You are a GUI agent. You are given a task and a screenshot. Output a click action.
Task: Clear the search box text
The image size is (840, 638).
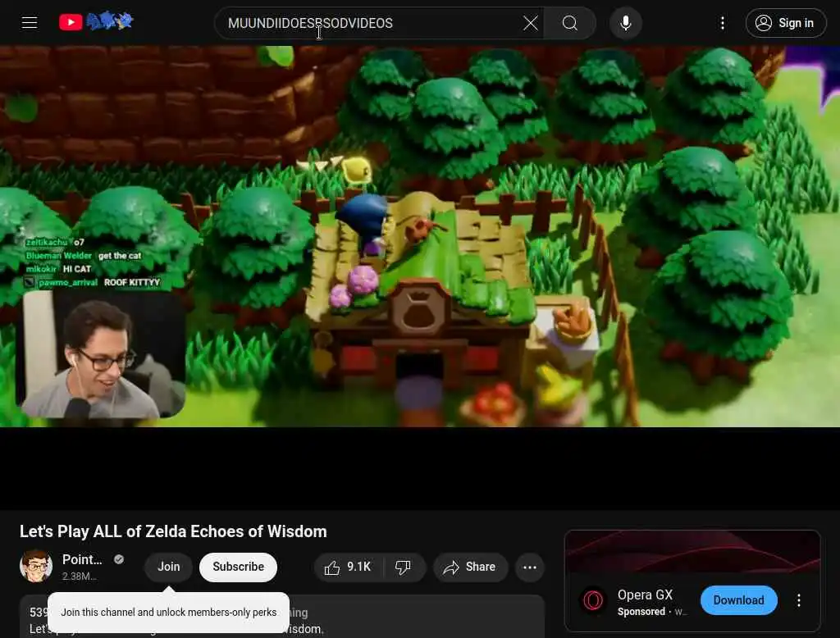click(531, 23)
